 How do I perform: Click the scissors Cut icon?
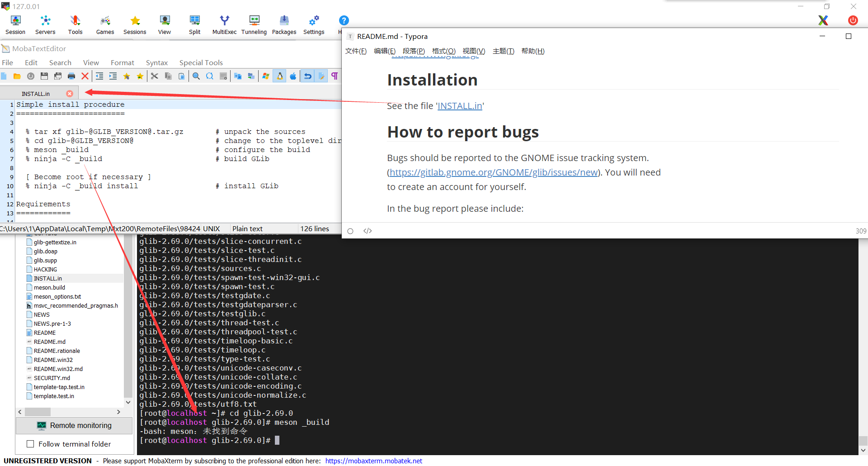point(154,76)
